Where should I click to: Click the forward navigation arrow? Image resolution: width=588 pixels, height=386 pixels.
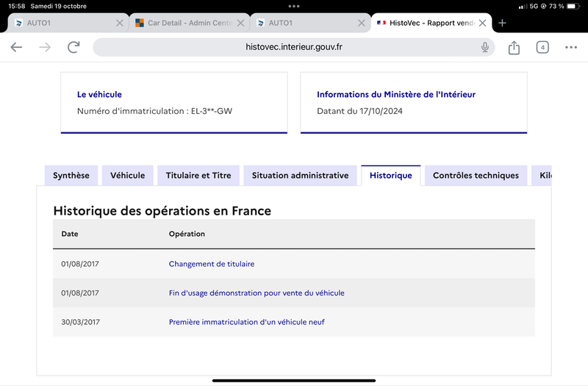click(x=45, y=47)
